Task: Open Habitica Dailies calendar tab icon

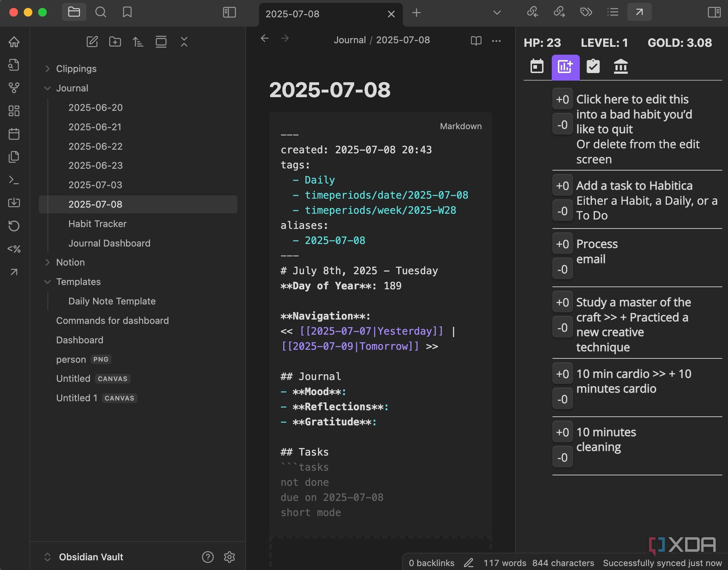Action: [x=537, y=67]
